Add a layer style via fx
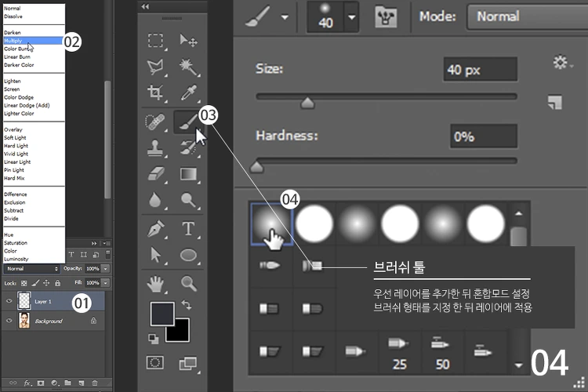The image size is (588, 392). pos(27,383)
